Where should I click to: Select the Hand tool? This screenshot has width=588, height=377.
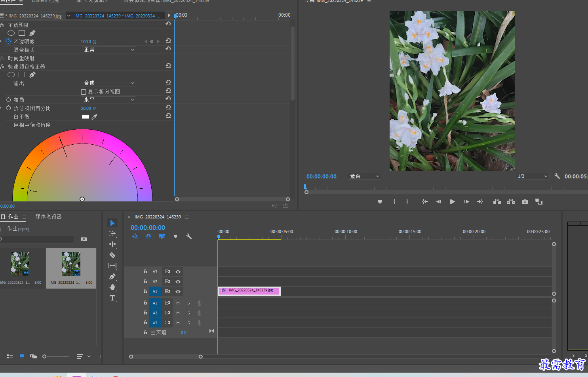click(x=112, y=287)
